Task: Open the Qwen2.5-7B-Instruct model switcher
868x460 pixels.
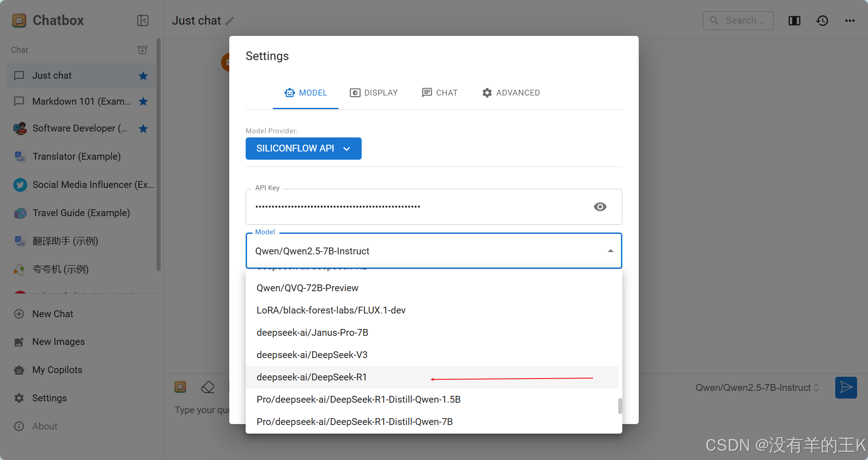Action: [757, 388]
